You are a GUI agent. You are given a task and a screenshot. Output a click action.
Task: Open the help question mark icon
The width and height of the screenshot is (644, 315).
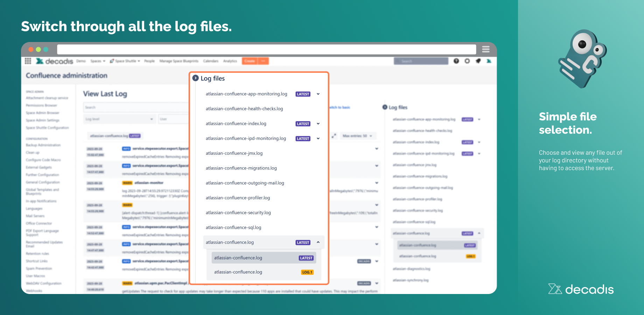click(456, 61)
